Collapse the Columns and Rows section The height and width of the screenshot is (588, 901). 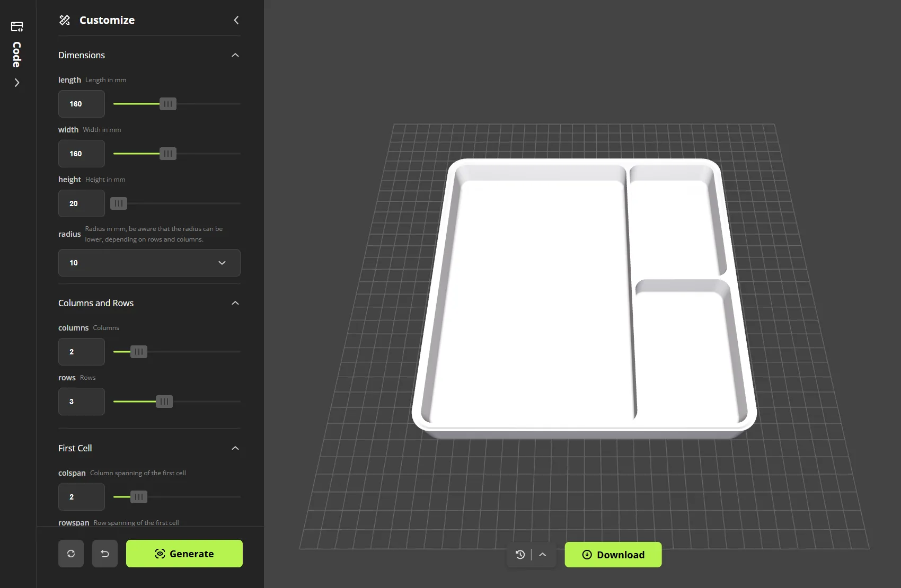pyautogui.click(x=235, y=302)
